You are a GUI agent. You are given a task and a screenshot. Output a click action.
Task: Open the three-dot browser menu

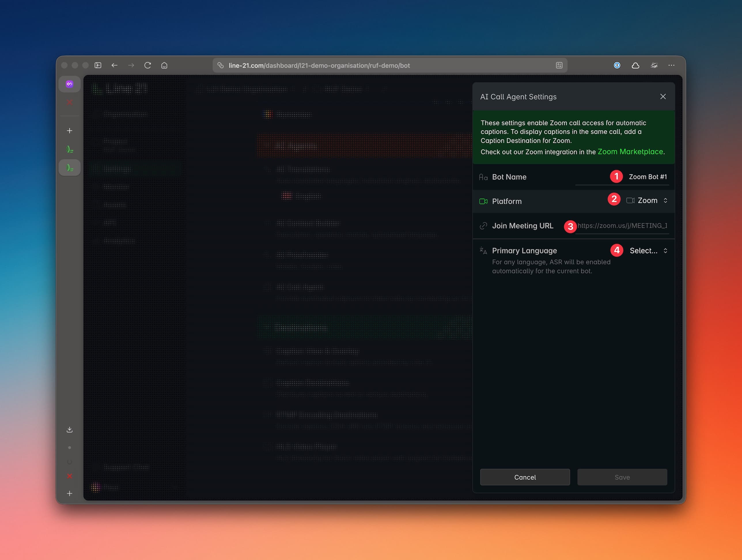click(671, 65)
